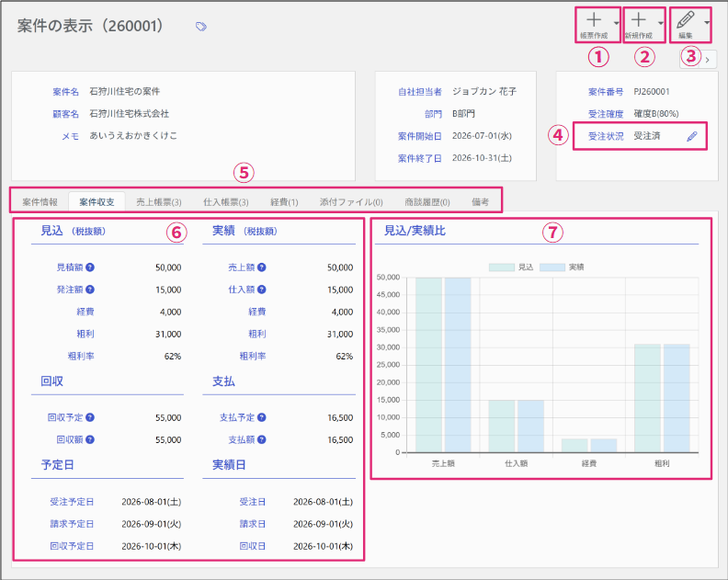Click 実績 粗利 value 31,000
The width and height of the screenshot is (728, 580).
[x=340, y=334]
